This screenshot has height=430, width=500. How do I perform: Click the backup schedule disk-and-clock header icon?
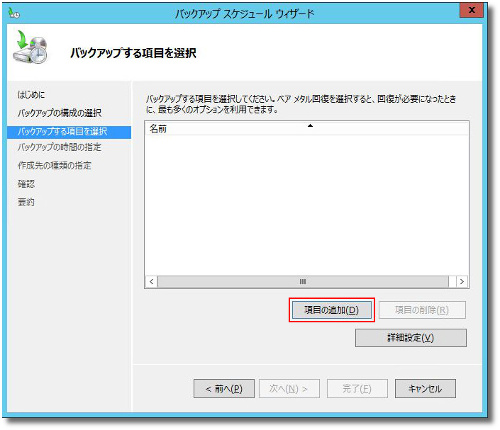pyautogui.click(x=30, y=48)
